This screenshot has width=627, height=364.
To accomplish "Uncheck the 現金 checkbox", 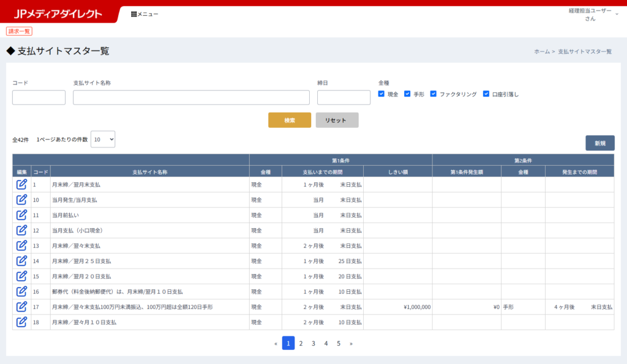I will [381, 94].
